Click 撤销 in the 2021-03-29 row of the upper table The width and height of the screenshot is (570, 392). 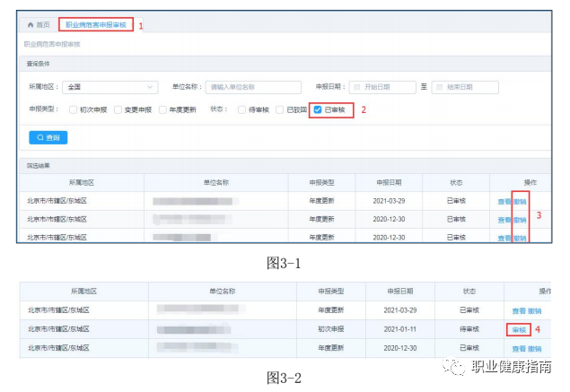click(520, 201)
